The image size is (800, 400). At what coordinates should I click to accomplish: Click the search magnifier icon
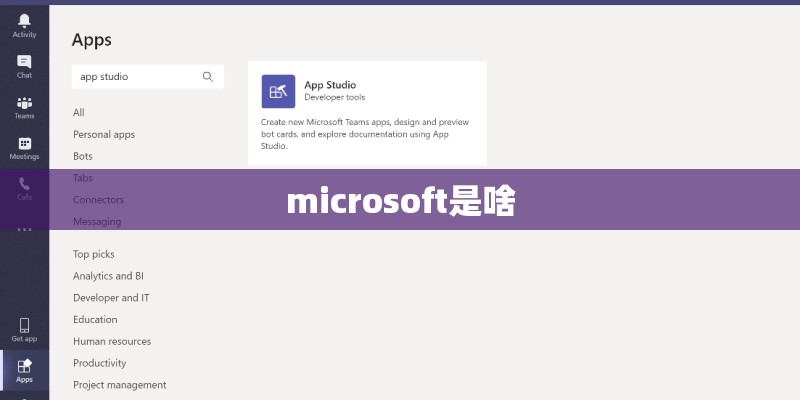(x=208, y=77)
